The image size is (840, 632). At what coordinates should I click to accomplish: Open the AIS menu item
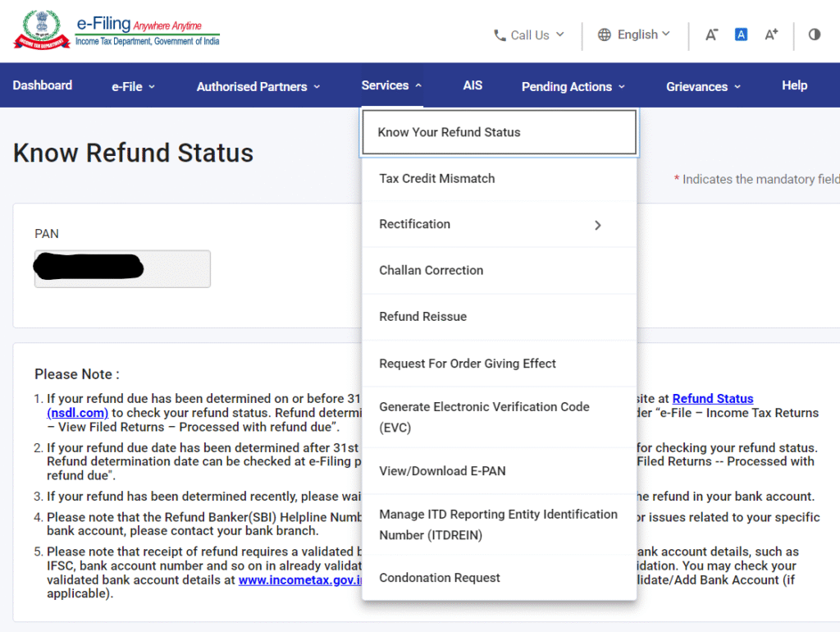pyautogui.click(x=472, y=85)
